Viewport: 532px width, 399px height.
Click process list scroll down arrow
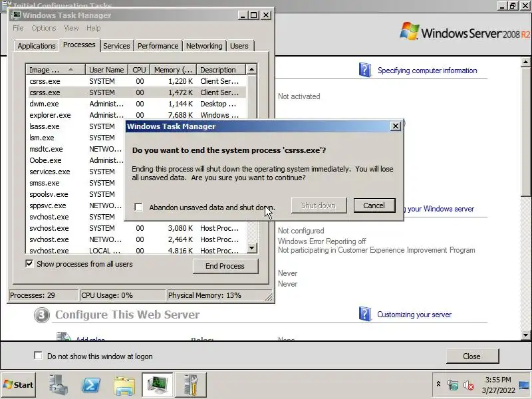tap(251, 248)
